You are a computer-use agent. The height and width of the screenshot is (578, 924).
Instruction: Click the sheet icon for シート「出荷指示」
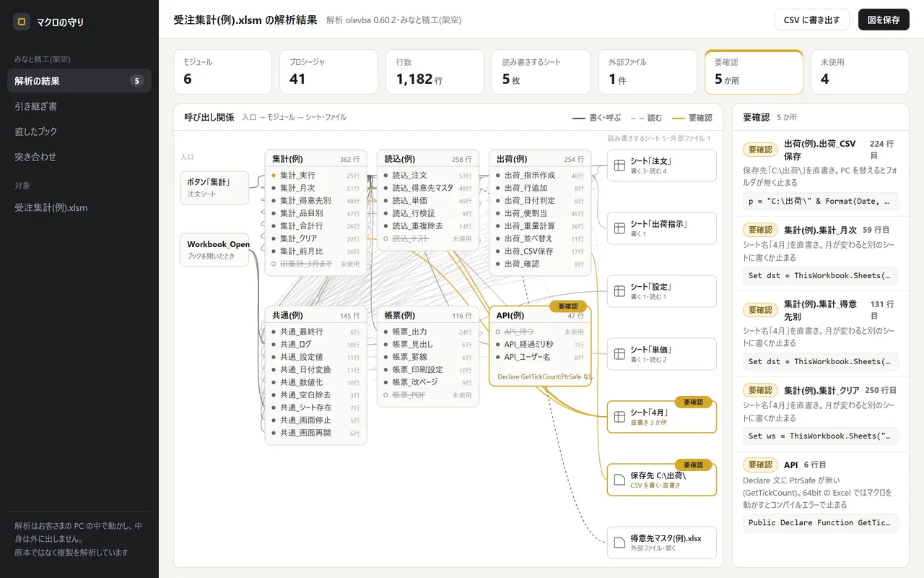(x=619, y=228)
